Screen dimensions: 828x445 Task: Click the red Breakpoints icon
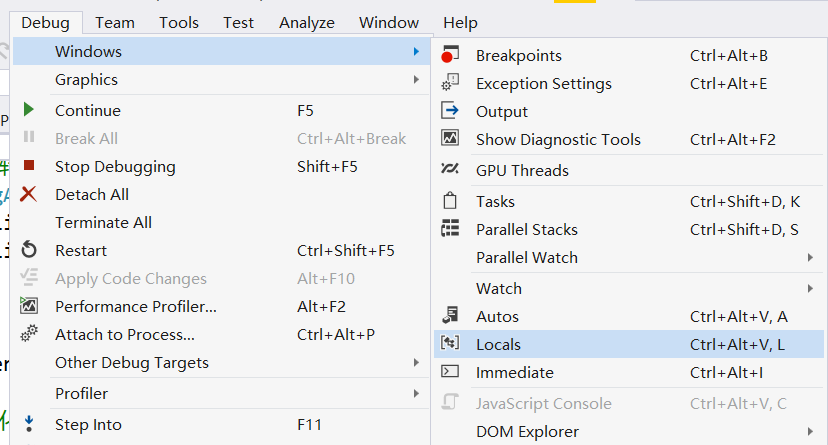click(450, 55)
